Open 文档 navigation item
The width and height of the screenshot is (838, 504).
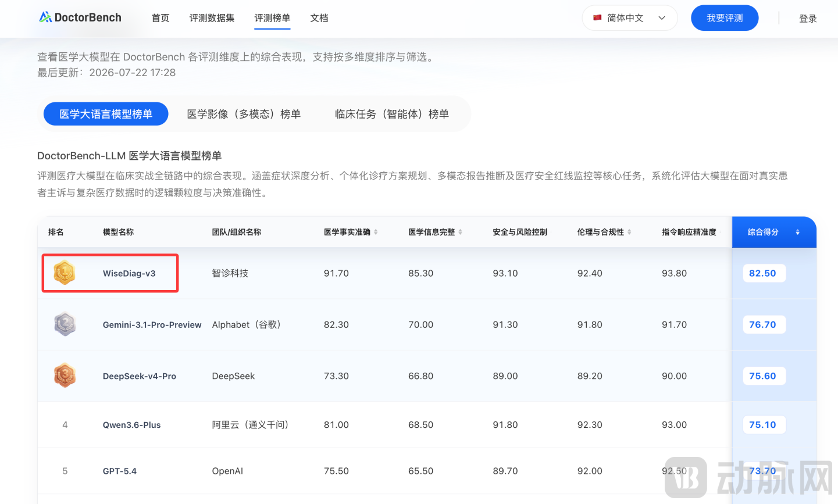319,18
